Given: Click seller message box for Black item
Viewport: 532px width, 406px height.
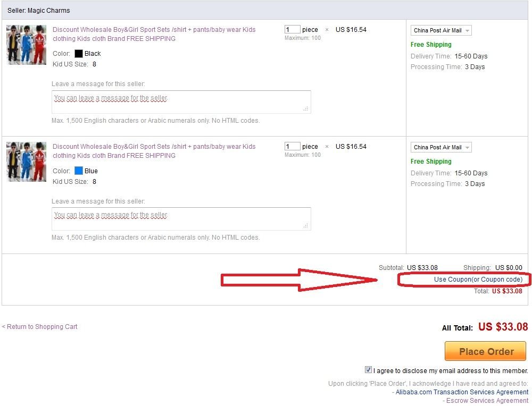Looking at the screenshot, I should pyautogui.click(x=181, y=102).
